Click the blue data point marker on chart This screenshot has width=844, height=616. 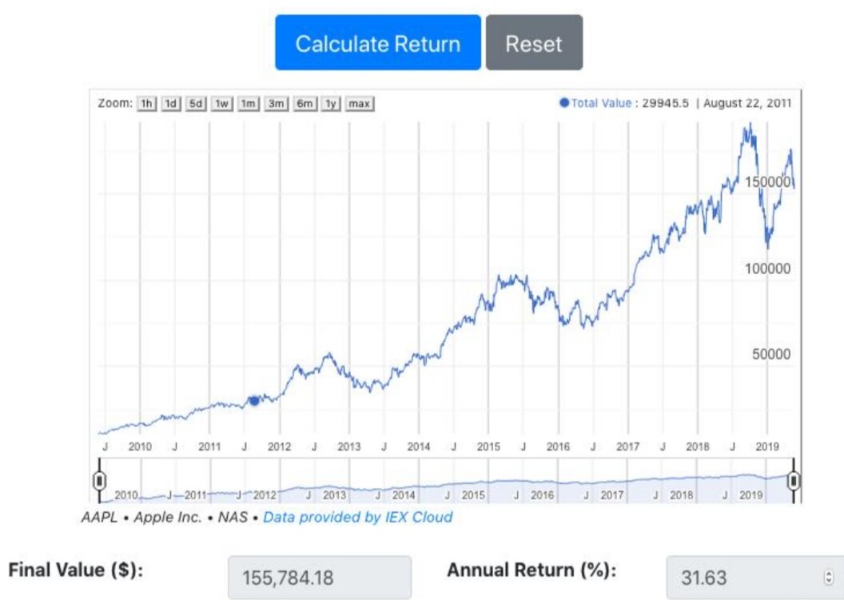pos(254,400)
